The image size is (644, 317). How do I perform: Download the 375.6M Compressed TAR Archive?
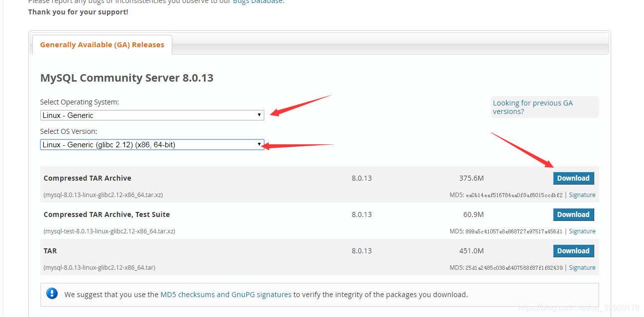click(x=573, y=178)
